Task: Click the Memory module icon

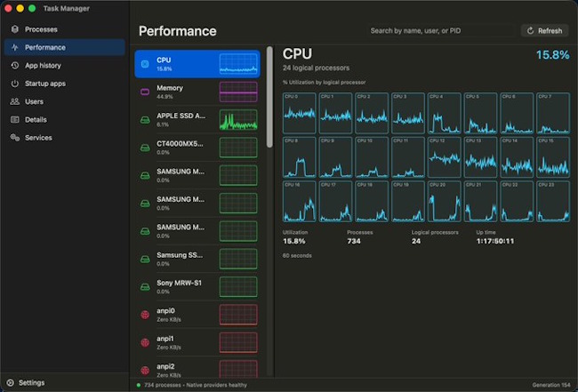Action: coord(145,92)
